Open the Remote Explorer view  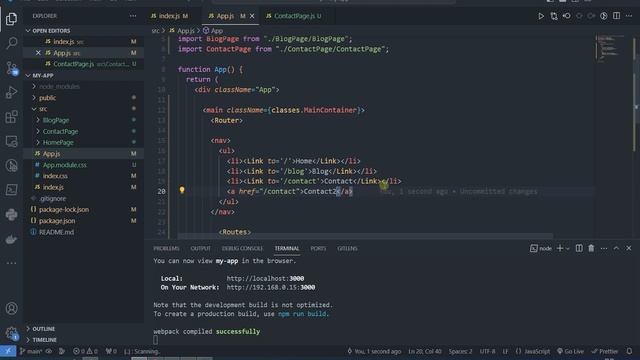coord(11,141)
